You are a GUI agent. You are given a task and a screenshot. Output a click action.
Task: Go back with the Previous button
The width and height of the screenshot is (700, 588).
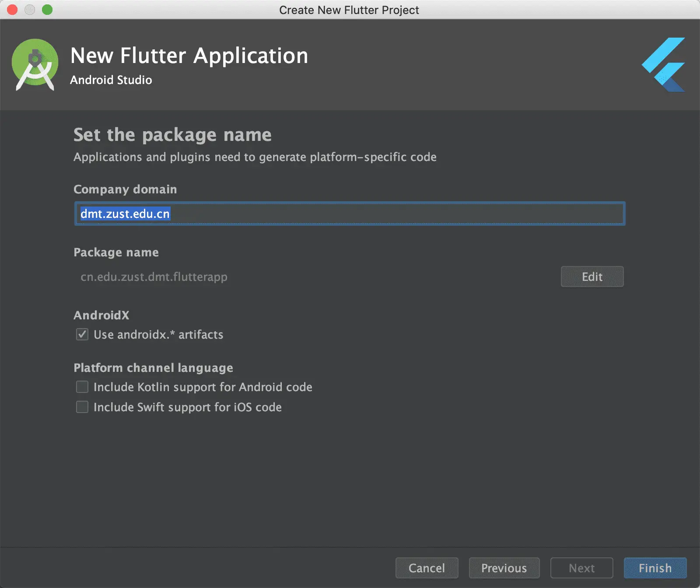coord(504,568)
